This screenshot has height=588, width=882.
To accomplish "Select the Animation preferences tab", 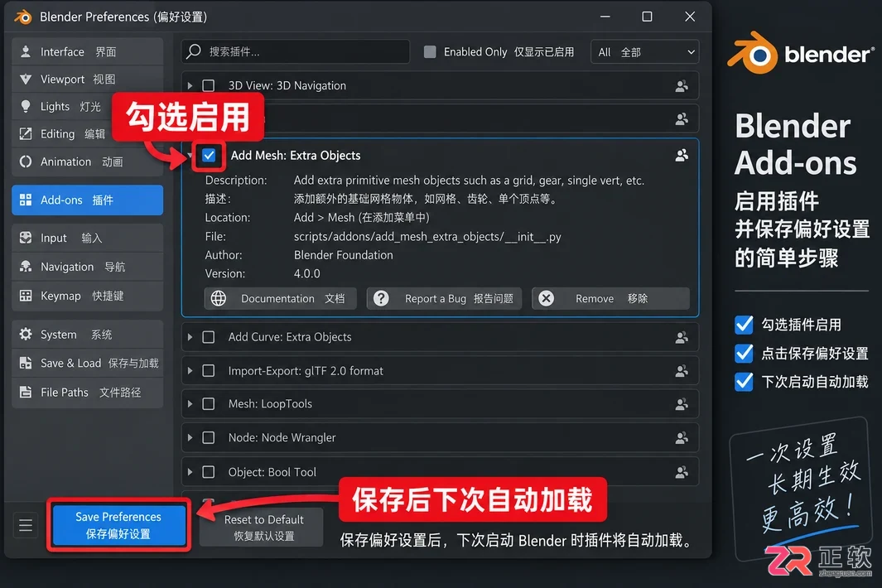I will pos(87,161).
